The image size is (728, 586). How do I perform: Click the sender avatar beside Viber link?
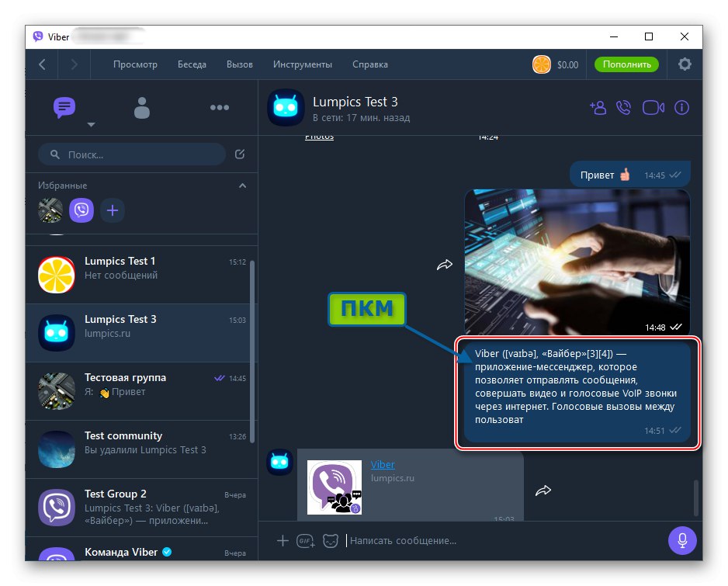(x=279, y=462)
